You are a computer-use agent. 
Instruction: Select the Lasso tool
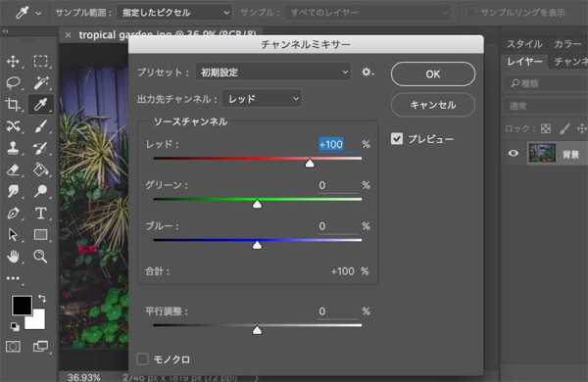13,83
